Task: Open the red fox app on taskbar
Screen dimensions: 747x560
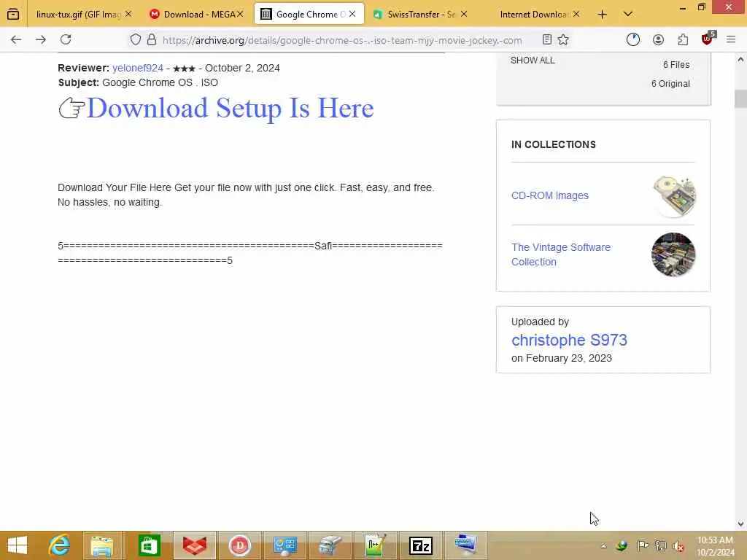Action: pyautogui.click(x=194, y=545)
